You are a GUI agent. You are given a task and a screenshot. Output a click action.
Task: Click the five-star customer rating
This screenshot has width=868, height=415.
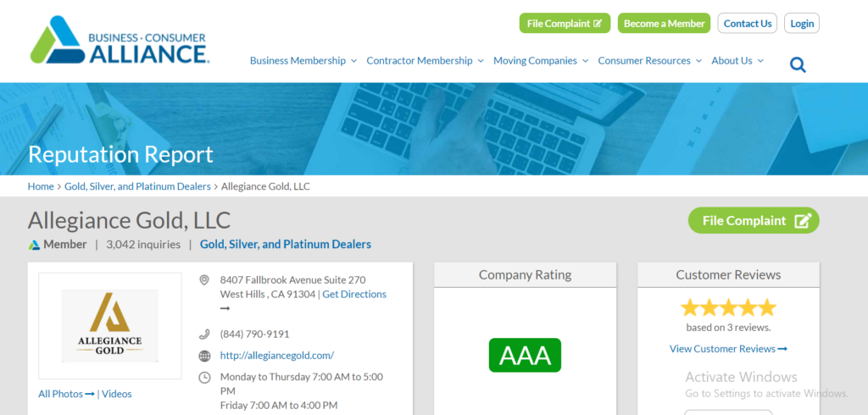click(728, 307)
